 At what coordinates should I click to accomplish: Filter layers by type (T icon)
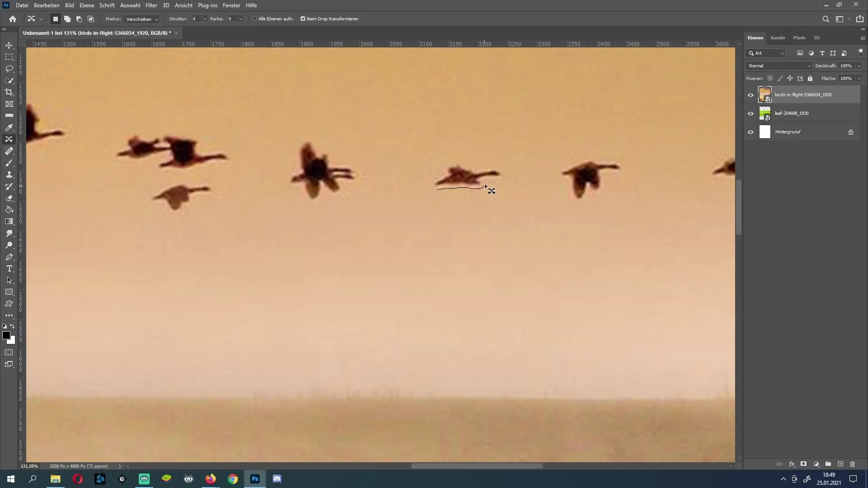tap(822, 53)
